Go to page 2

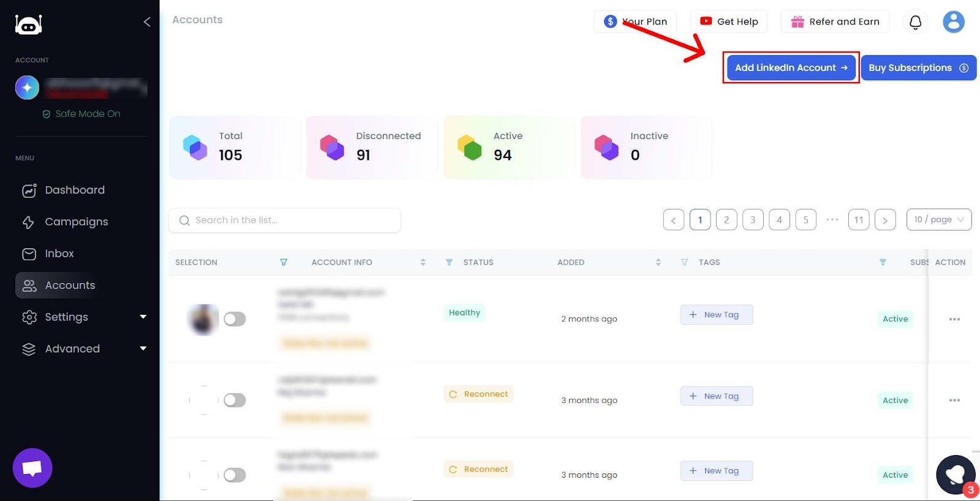point(726,220)
